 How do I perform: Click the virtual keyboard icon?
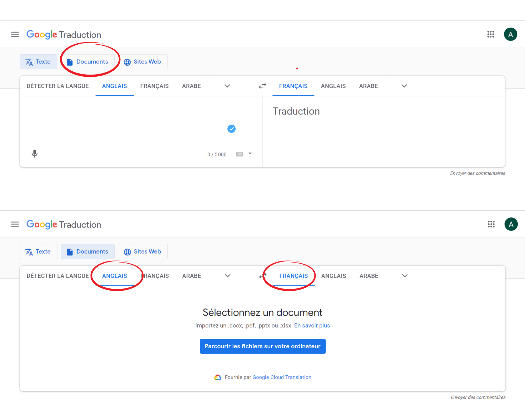click(x=239, y=154)
